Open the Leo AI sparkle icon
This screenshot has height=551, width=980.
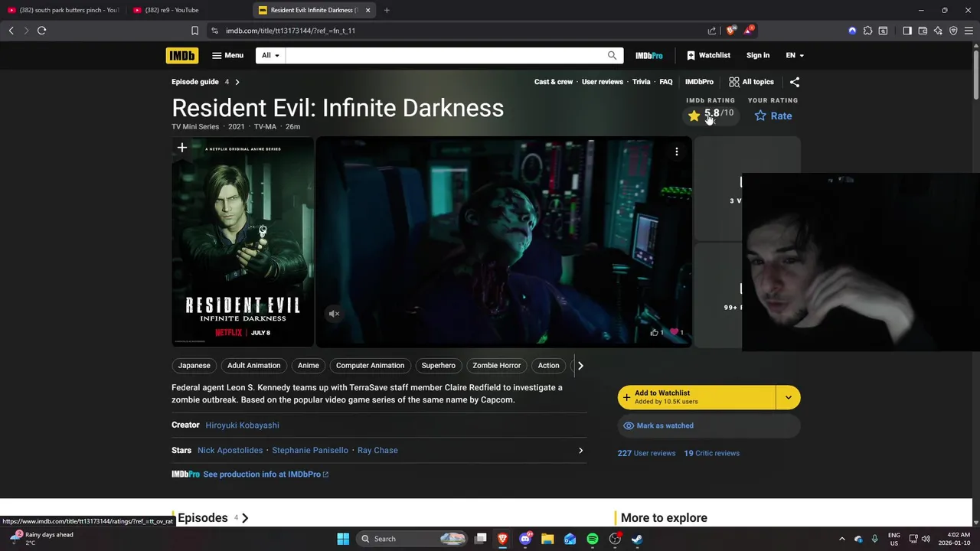tap(938, 31)
